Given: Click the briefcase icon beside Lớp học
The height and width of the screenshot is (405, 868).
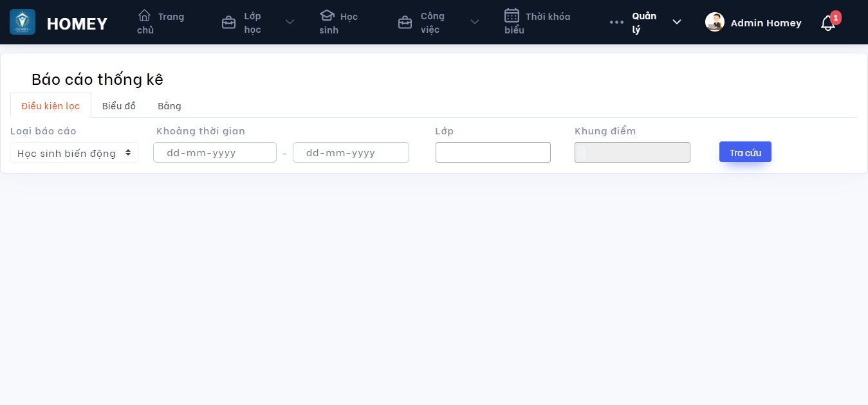Looking at the screenshot, I should click(228, 22).
